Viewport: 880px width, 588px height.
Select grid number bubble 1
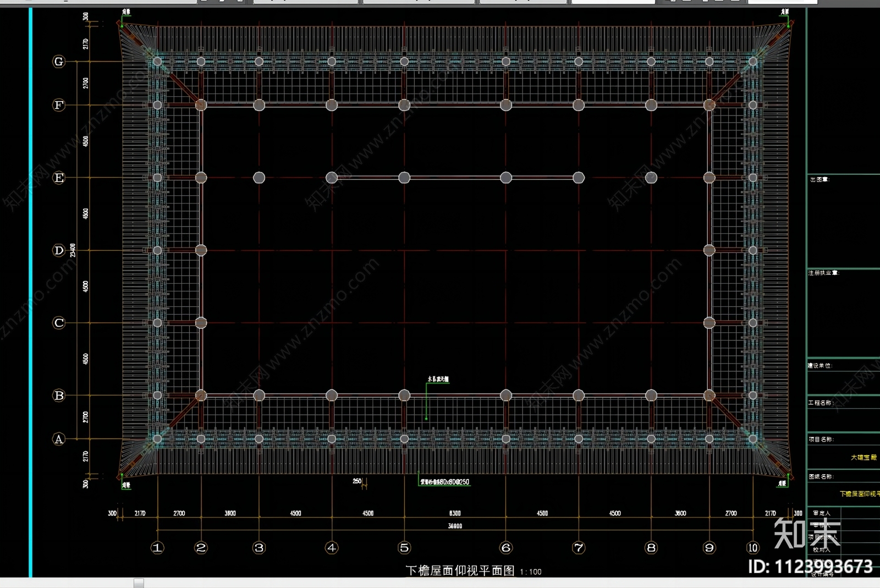[x=157, y=547]
